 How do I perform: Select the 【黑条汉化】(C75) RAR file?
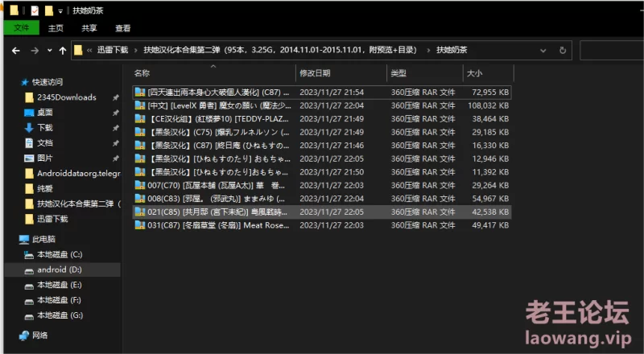pos(323,132)
